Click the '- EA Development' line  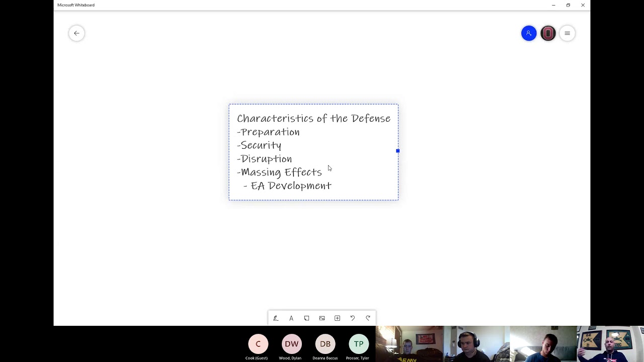tap(287, 186)
